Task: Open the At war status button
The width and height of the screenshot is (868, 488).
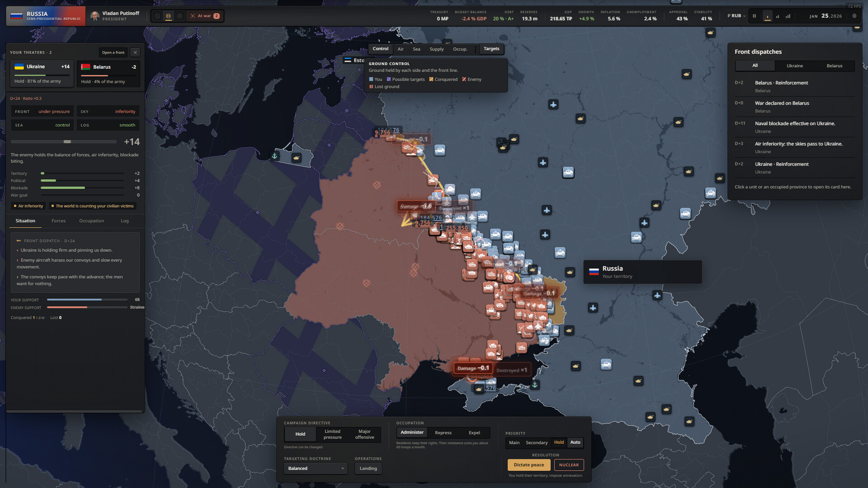Action: (205, 16)
